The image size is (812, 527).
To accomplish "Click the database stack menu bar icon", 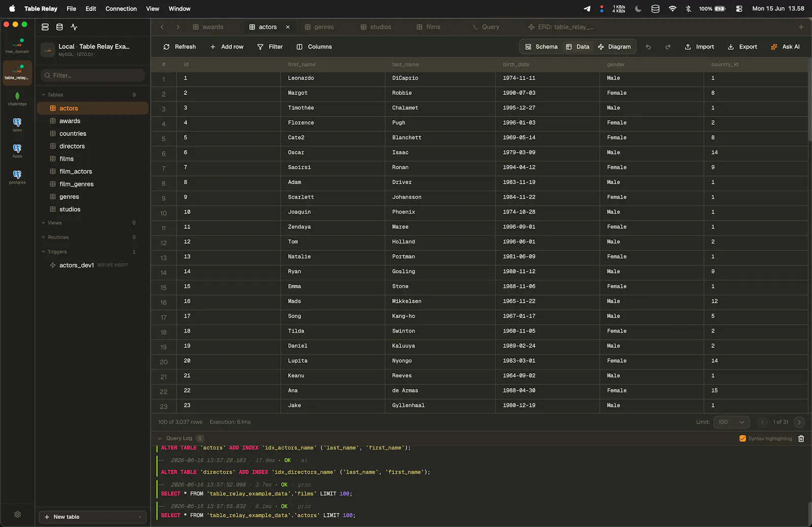I will (655, 9).
